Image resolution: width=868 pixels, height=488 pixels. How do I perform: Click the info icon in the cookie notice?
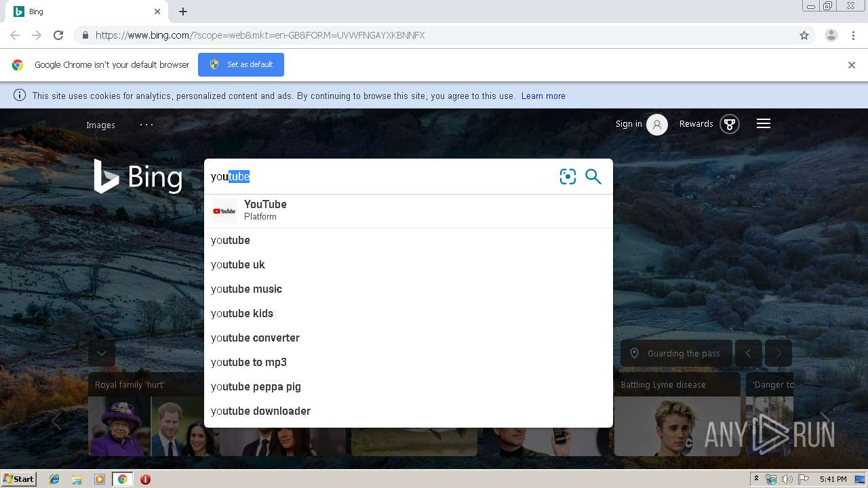point(20,96)
